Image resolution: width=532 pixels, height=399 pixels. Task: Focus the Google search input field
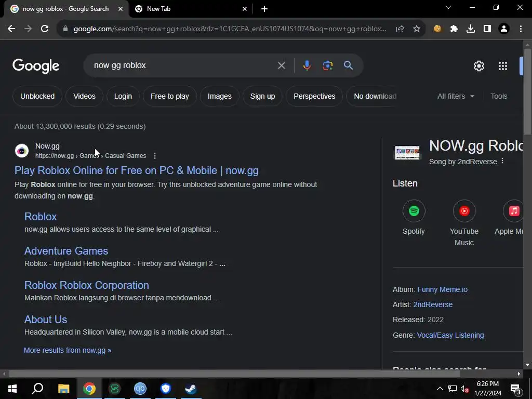pyautogui.click(x=183, y=65)
